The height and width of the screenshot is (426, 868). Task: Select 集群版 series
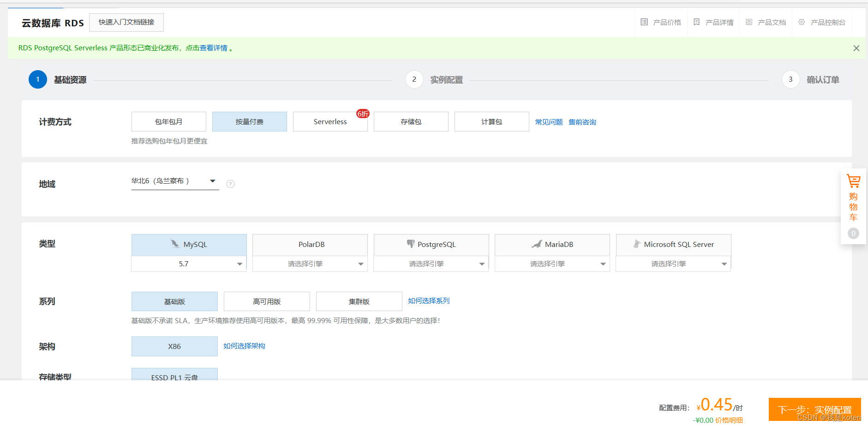tap(359, 301)
